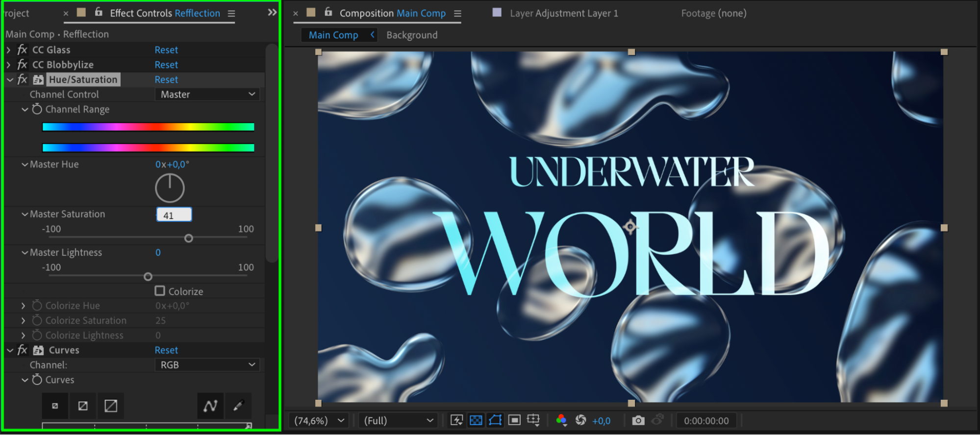Open the Curves Channel RGB dropdown
The width and height of the screenshot is (980, 435).
(x=207, y=365)
